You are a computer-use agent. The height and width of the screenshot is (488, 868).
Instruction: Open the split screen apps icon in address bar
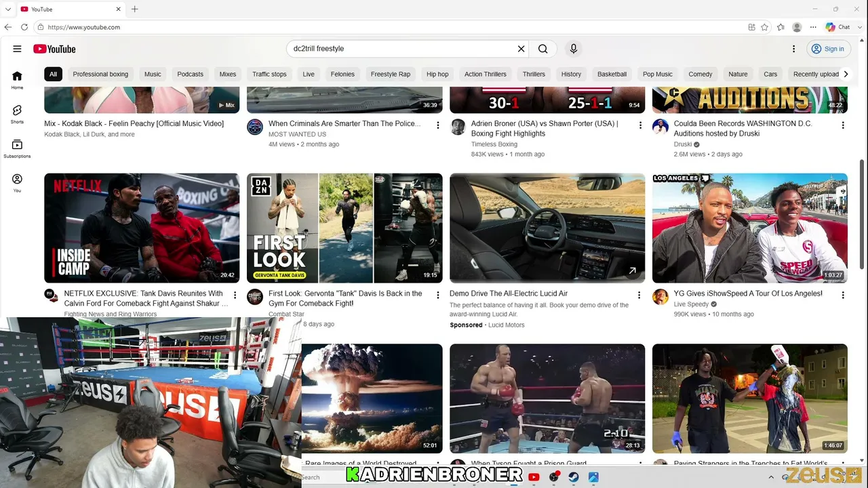[x=751, y=27]
